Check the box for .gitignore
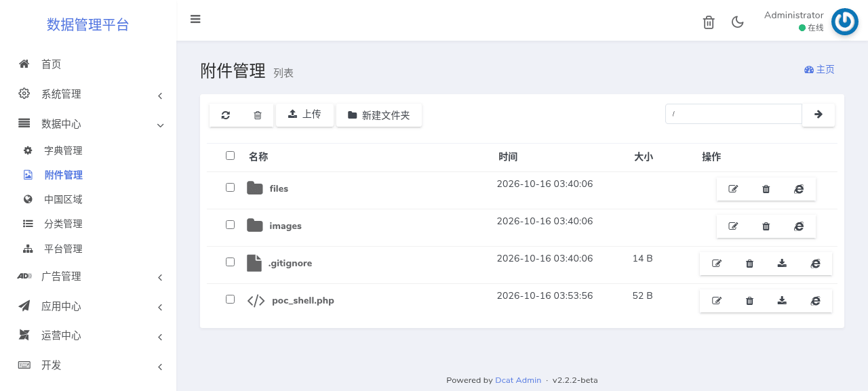868x391 pixels. 230,262
